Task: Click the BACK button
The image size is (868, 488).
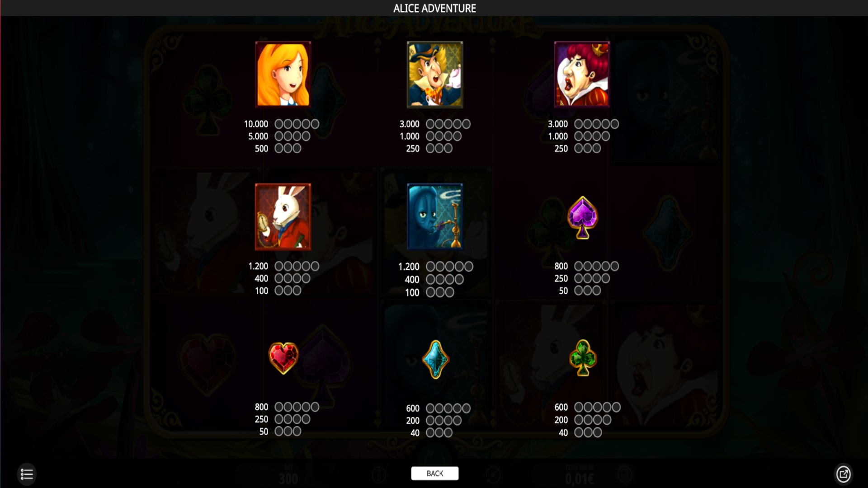Action: pyautogui.click(x=435, y=473)
